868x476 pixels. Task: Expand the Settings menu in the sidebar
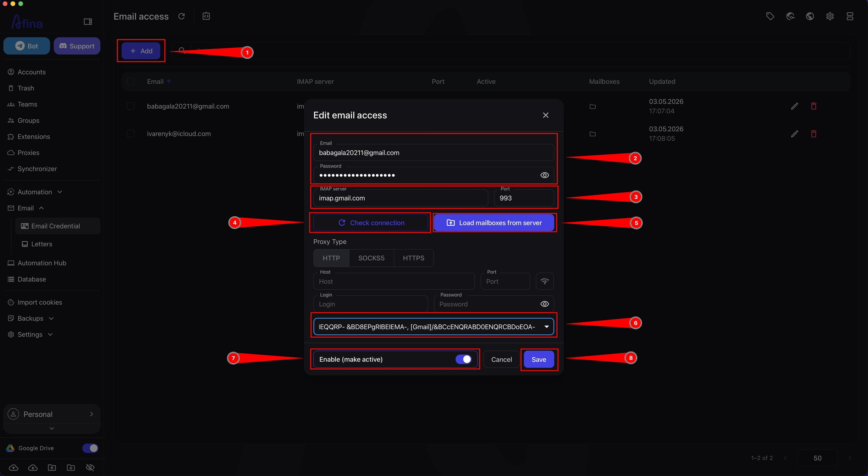click(50, 334)
